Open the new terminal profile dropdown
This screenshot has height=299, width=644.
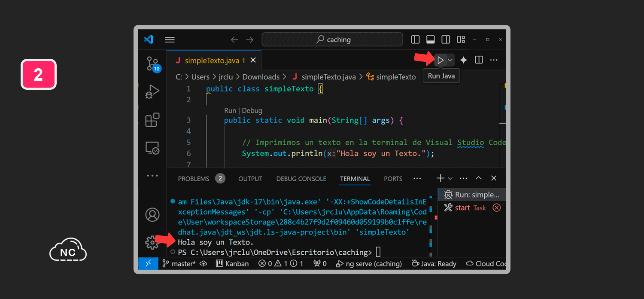[x=450, y=178]
